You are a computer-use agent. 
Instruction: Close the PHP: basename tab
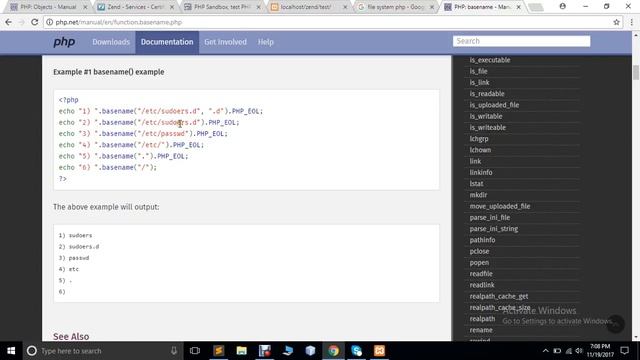tap(518, 7)
